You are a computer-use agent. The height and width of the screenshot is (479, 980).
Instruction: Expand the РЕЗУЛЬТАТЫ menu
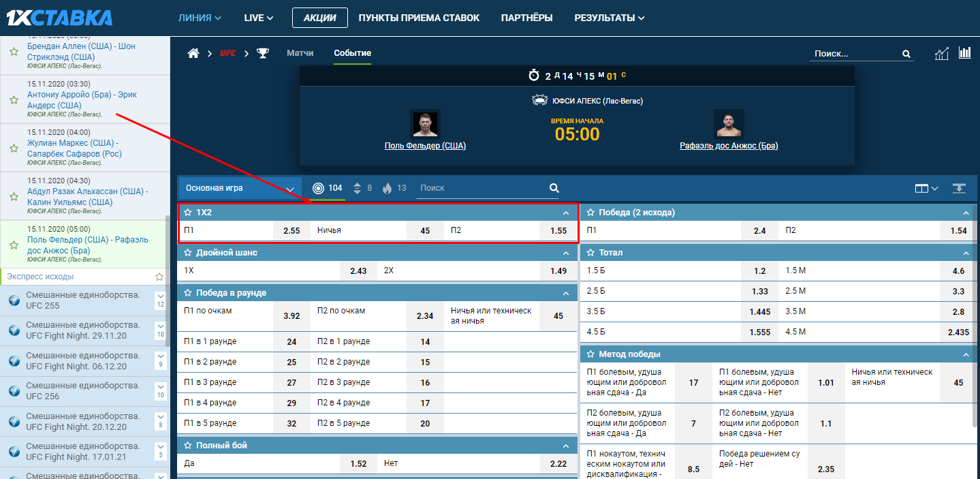coord(609,18)
